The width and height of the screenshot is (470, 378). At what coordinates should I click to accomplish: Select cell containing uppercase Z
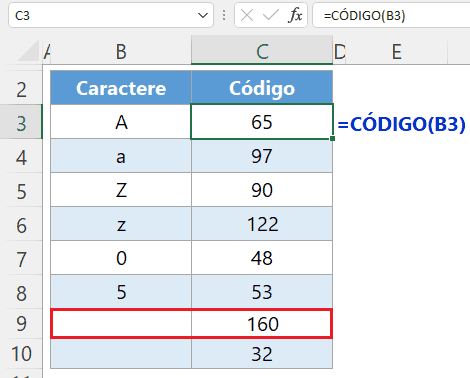tap(121, 190)
